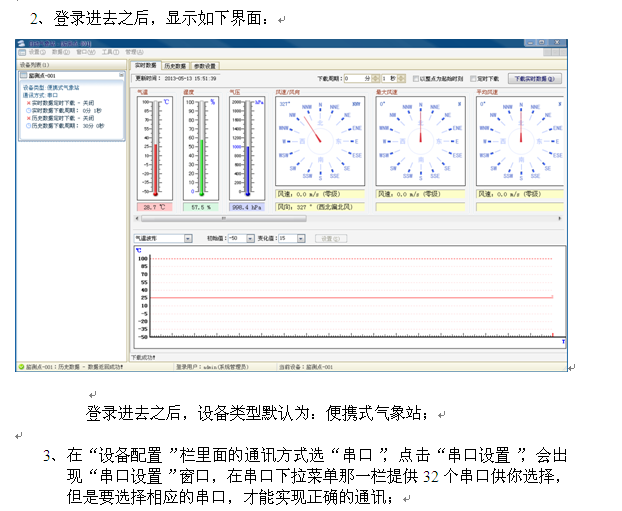622x511 pixels.
Task: Enable 以整点为起始时刻 checkbox
Action: 416,78
